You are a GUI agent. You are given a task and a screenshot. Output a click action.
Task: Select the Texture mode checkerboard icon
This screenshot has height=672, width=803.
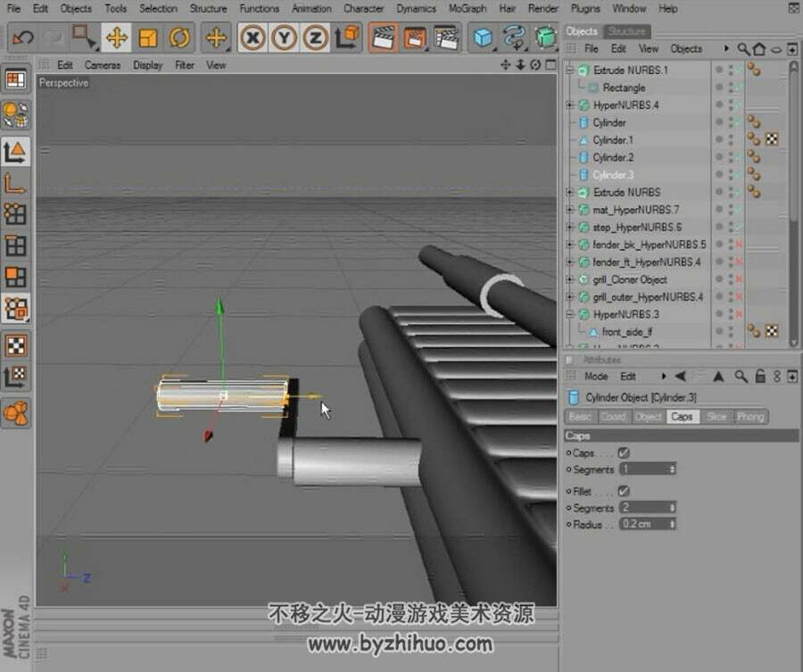[15, 345]
